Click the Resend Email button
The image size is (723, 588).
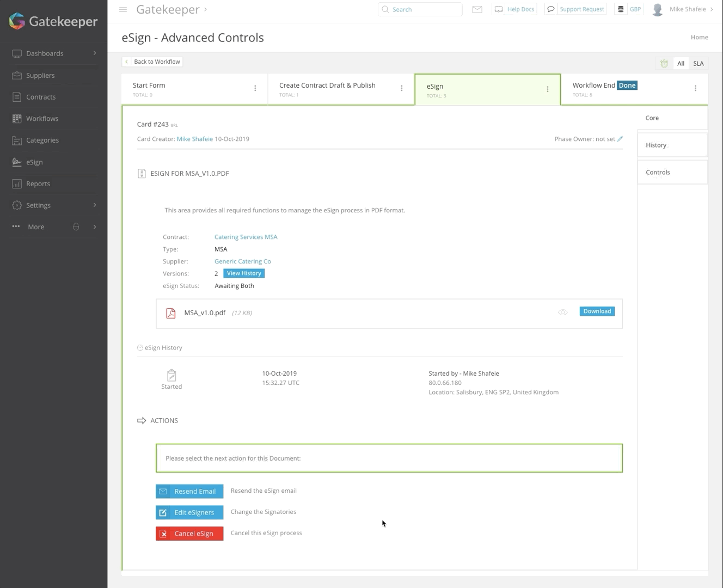tap(189, 491)
